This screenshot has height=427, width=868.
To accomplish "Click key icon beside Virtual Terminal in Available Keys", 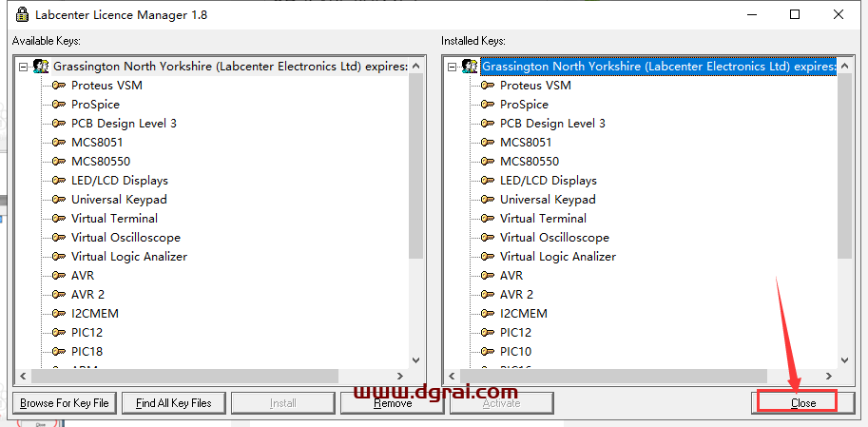I will 59,218.
